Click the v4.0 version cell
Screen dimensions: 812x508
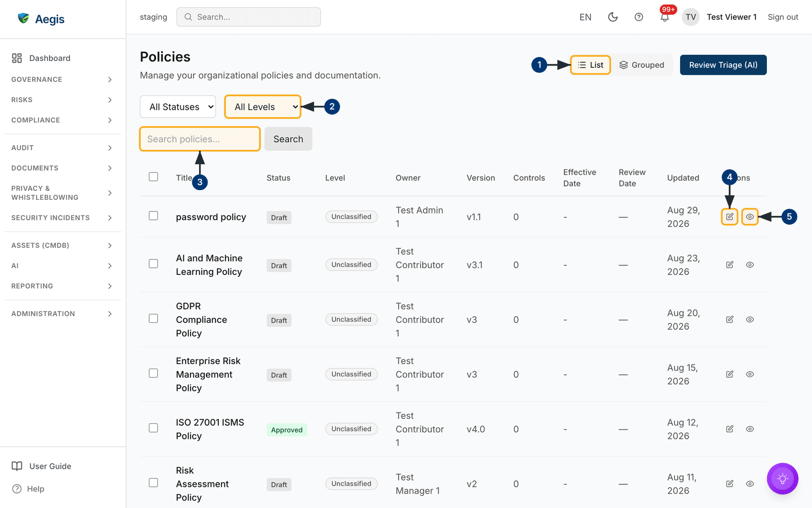point(476,429)
